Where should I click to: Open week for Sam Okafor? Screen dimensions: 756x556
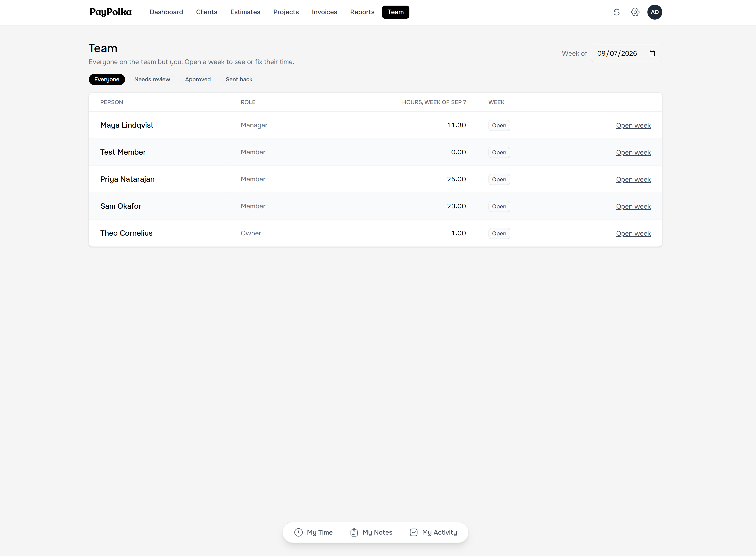(633, 206)
